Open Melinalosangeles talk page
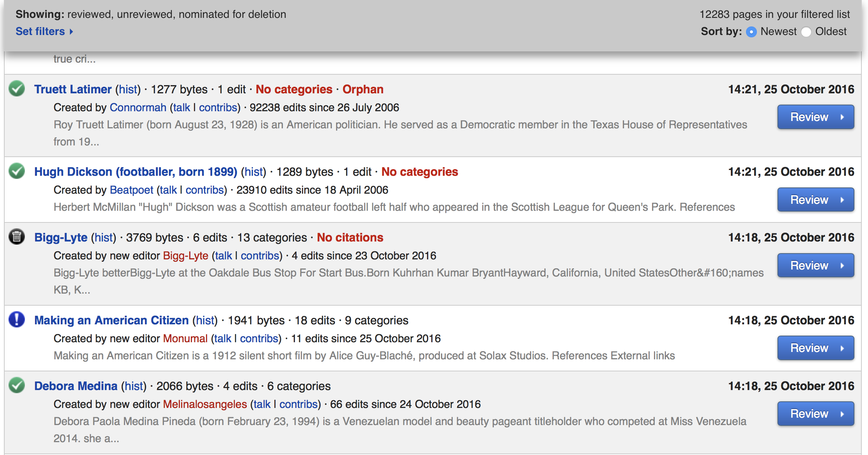Image resolution: width=868 pixels, height=455 pixels. [x=262, y=404]
